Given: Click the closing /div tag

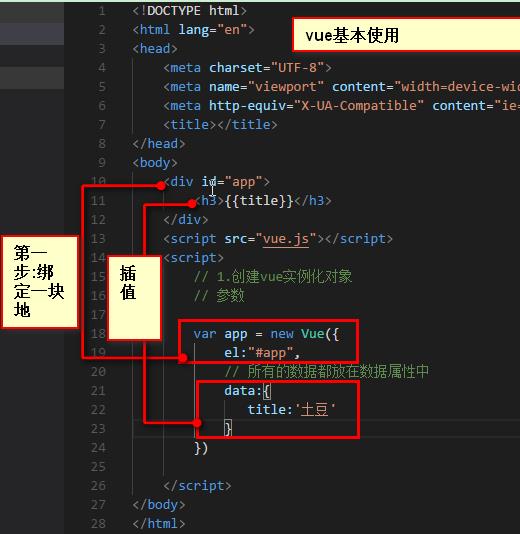Looking at the screenshot, I should point(186,220).
